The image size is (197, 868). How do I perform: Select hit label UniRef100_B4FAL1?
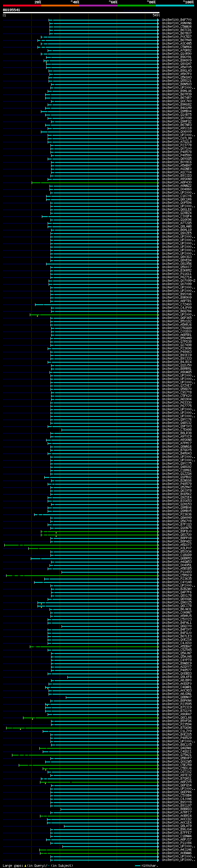(176, 623)
